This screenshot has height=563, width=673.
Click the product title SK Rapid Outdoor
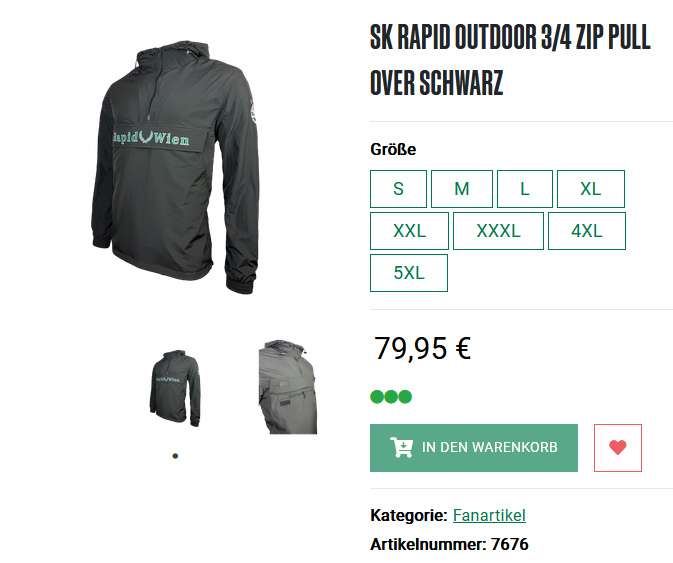(x=510, y=60)
